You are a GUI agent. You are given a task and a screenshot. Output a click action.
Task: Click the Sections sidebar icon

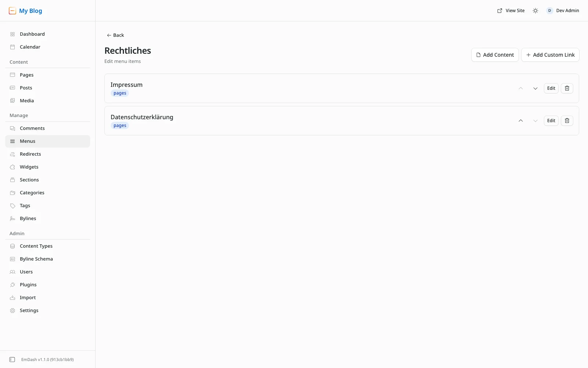click(12, 180)
